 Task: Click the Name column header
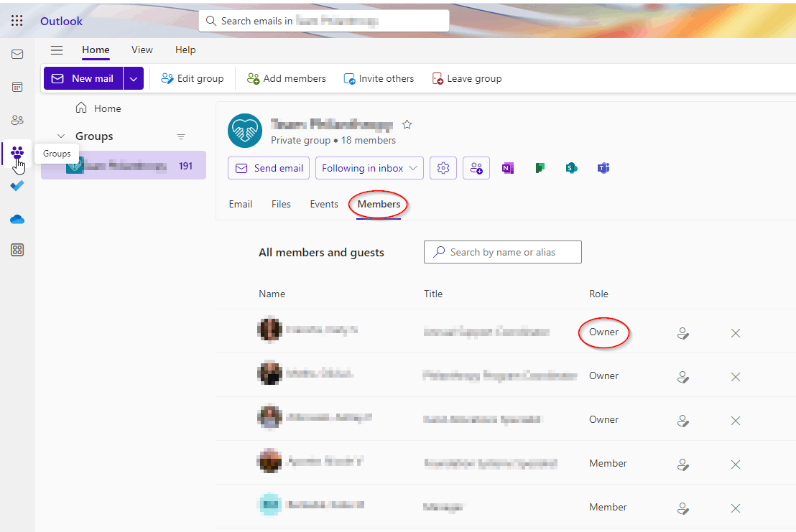coord(272,294)
